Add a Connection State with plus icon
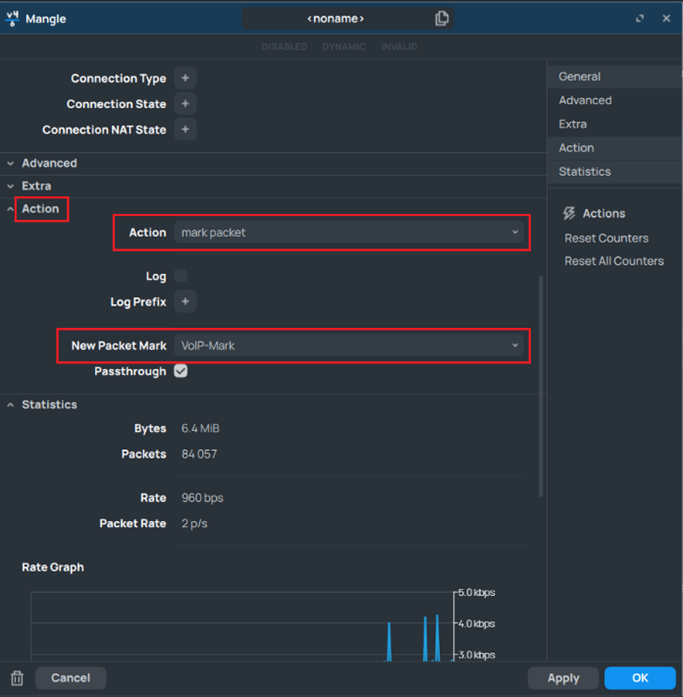This screenshot has width=683, height=697. 185,104
